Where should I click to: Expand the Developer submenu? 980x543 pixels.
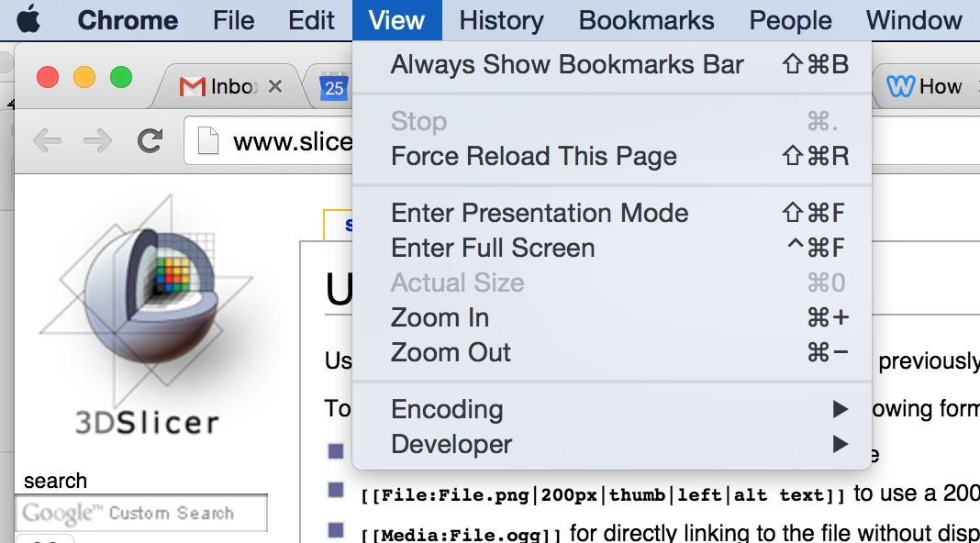(x=451, y=444)
